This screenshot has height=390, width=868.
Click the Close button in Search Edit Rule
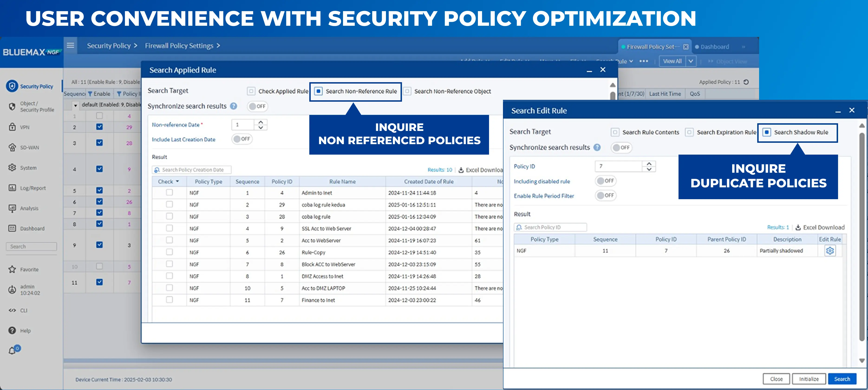(x=776, y=379)
